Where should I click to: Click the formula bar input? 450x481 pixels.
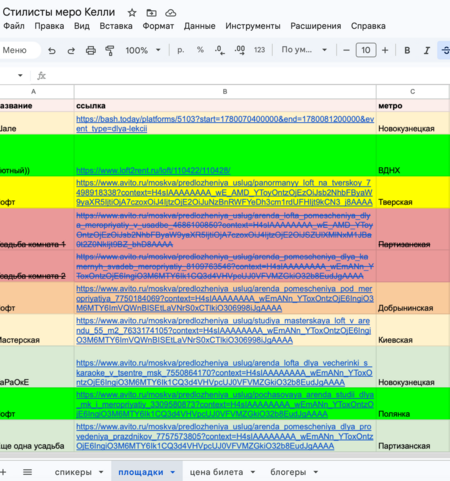[x=248, y=76]
